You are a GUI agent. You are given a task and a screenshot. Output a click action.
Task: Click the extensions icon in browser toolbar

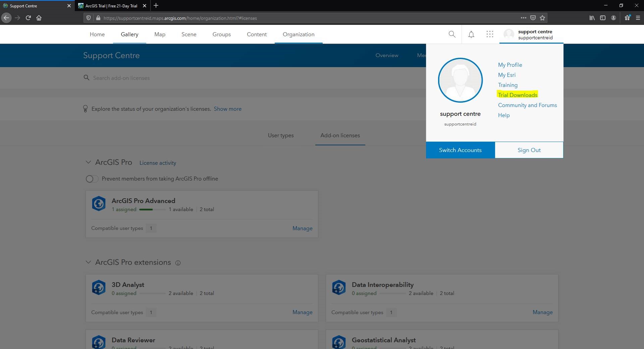click(627, 18)
